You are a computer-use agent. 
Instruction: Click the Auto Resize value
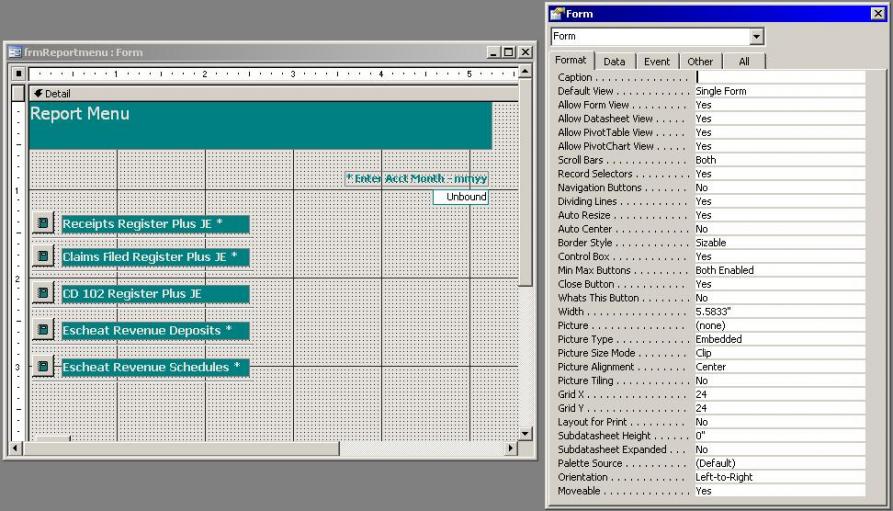tap(780, 215)
